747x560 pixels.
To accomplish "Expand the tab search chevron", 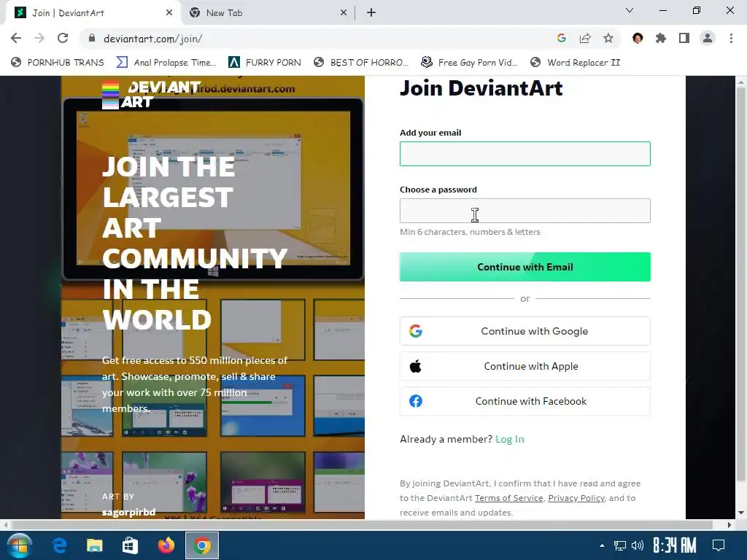I will click(630, 10).
